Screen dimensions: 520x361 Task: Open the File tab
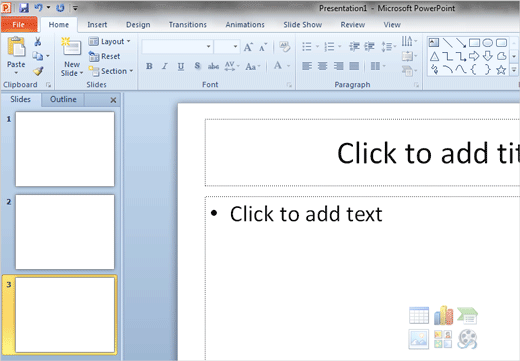(19, 25)
